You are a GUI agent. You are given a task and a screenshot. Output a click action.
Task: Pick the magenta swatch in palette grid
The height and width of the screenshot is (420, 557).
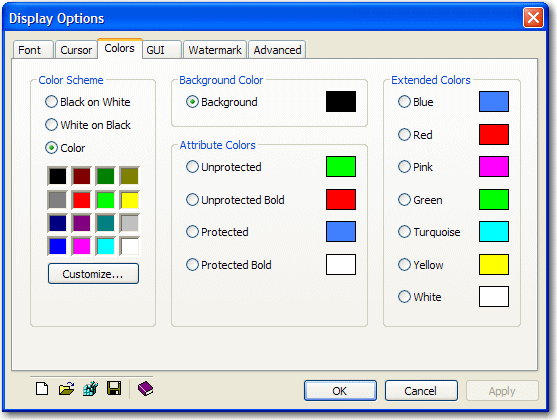(x=81, y=246)
